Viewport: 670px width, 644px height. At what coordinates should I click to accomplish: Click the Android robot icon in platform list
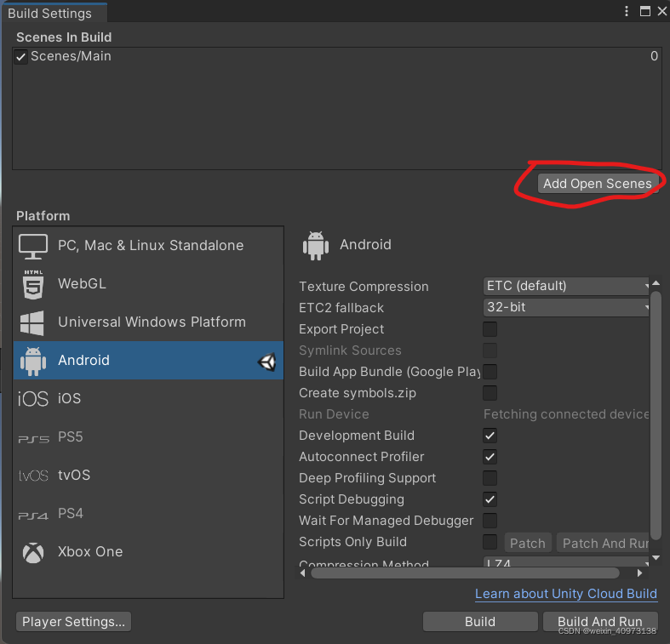click(x=33, y=361)
